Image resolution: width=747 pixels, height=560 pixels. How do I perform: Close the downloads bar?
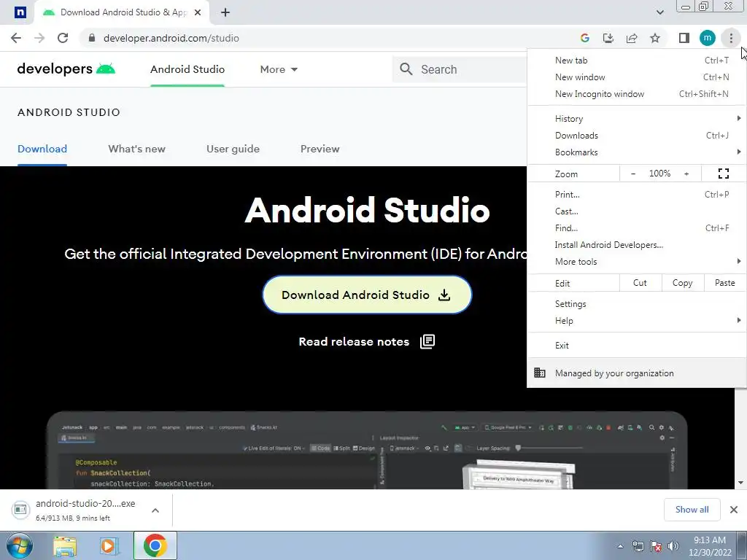pyautogui.click(x=734, y=510)
